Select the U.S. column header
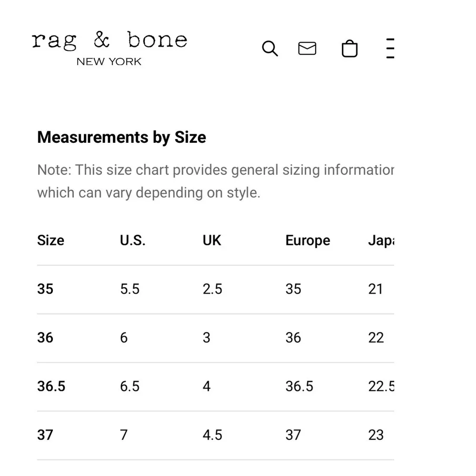This screenshot has height=476, width=476. tap(133, 240)
